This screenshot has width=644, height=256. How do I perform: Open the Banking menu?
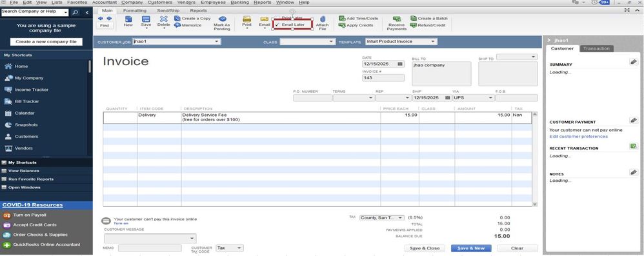tap(240, 3)
